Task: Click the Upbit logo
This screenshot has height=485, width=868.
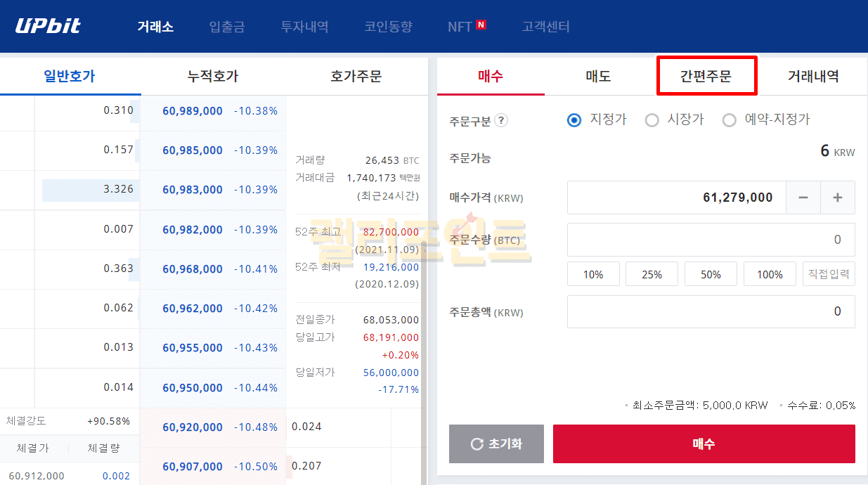Action: click(x=48, y=27)
